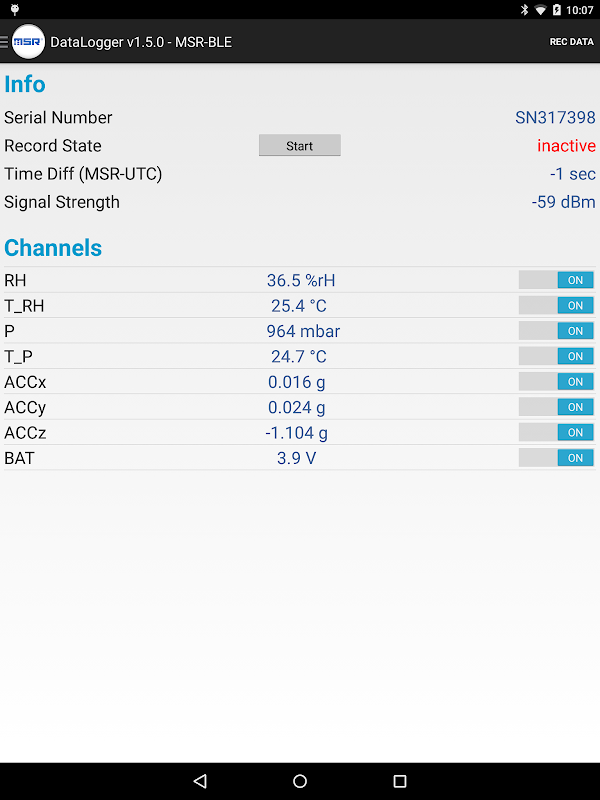Disable the T_RH channel switch
This screenshot has height=800, width=600.
pyautogui.click(x=556, y=305)
